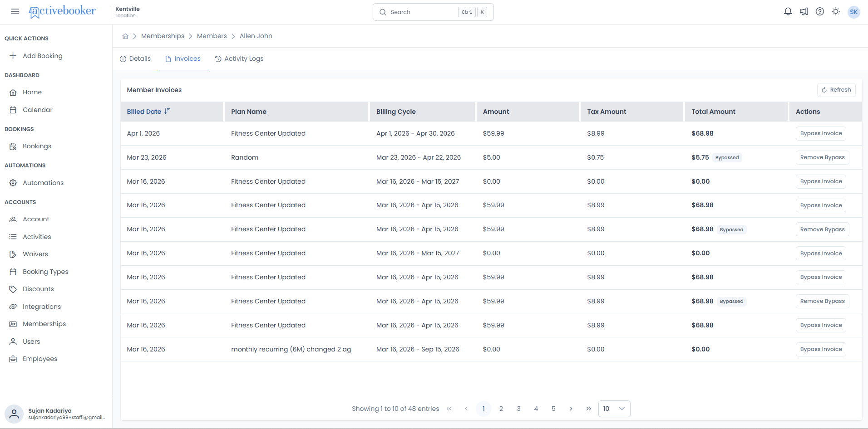Go to pagination page 5
This screenshot has width=868, height=429.
click(553, 409)
